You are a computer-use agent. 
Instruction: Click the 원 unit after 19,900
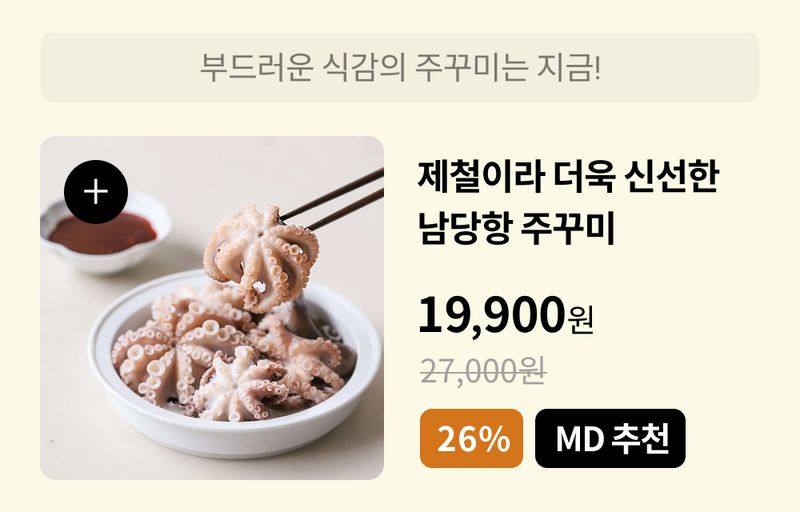580,320
